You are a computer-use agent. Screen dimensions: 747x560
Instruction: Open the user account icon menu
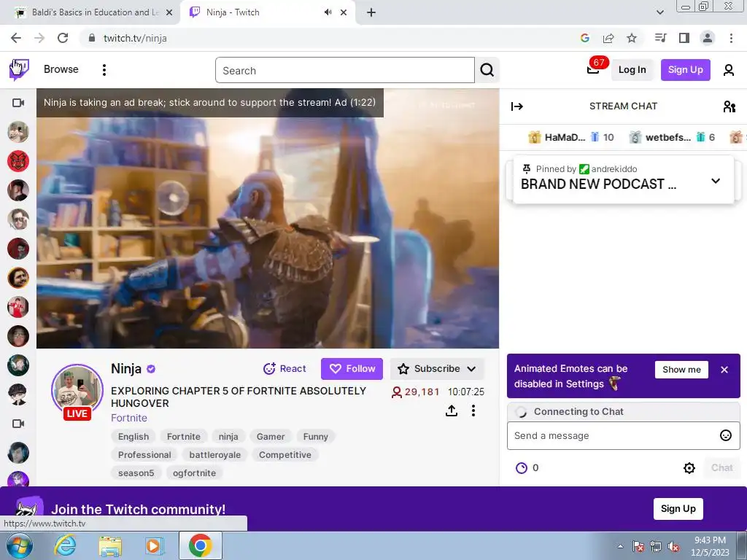729,70
